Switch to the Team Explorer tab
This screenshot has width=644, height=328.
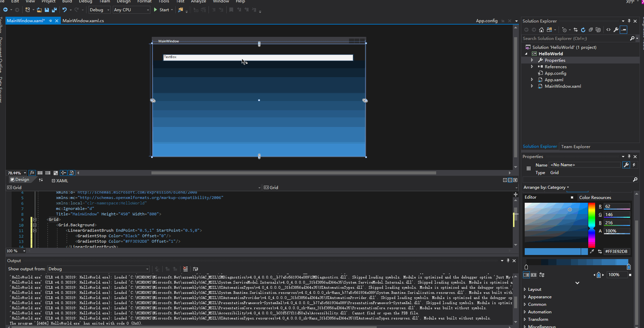576,147
